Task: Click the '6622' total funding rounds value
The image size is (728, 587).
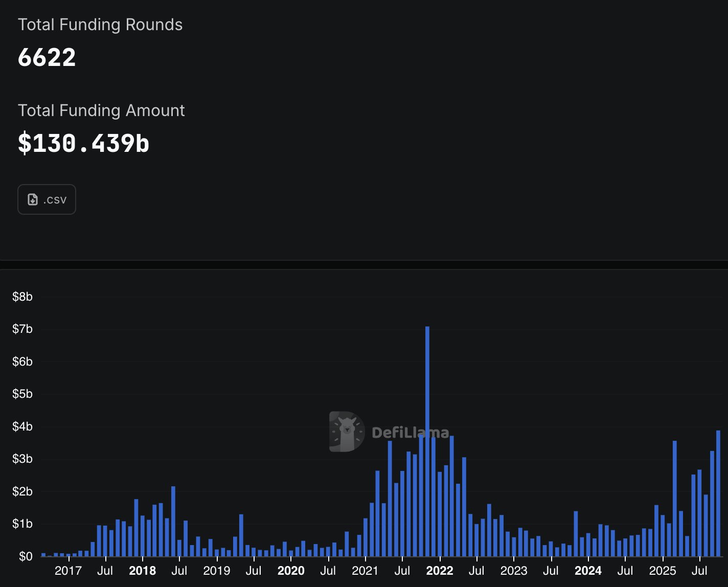Action: [47, 57]
